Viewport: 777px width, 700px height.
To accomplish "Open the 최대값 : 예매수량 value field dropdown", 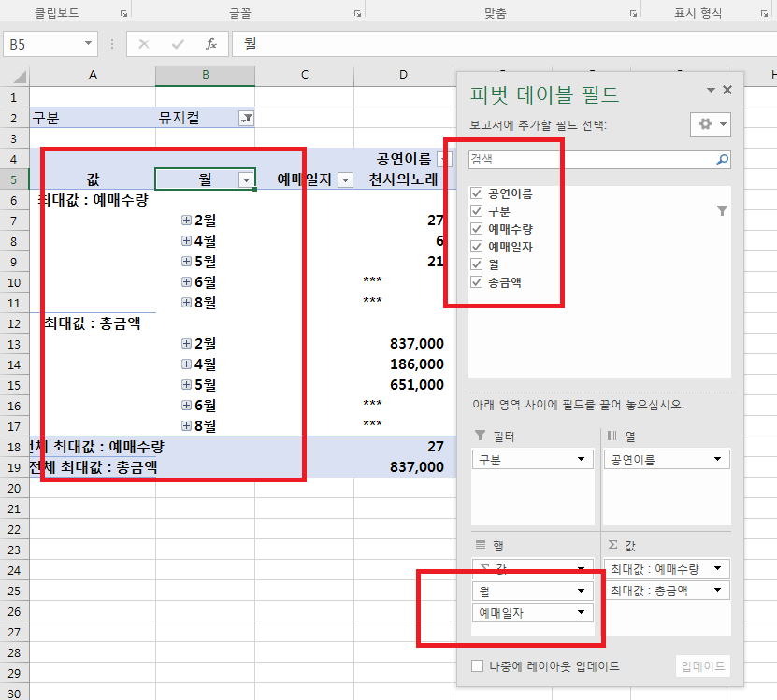I will (719, 568).
